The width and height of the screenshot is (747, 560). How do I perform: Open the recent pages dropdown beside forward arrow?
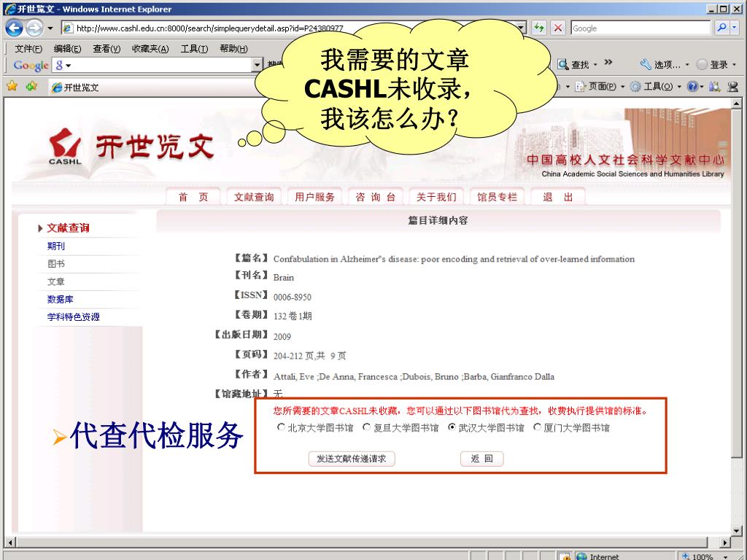(x=50, y=28)
